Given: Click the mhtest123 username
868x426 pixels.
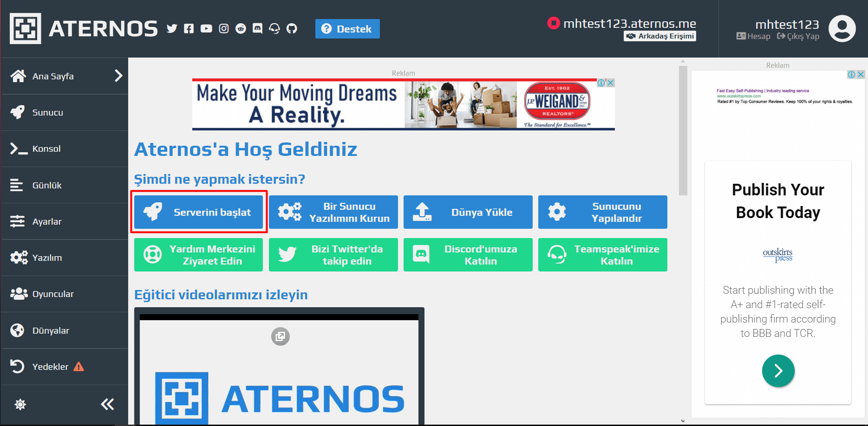Looking at the screenshot, I should (787, 24).
